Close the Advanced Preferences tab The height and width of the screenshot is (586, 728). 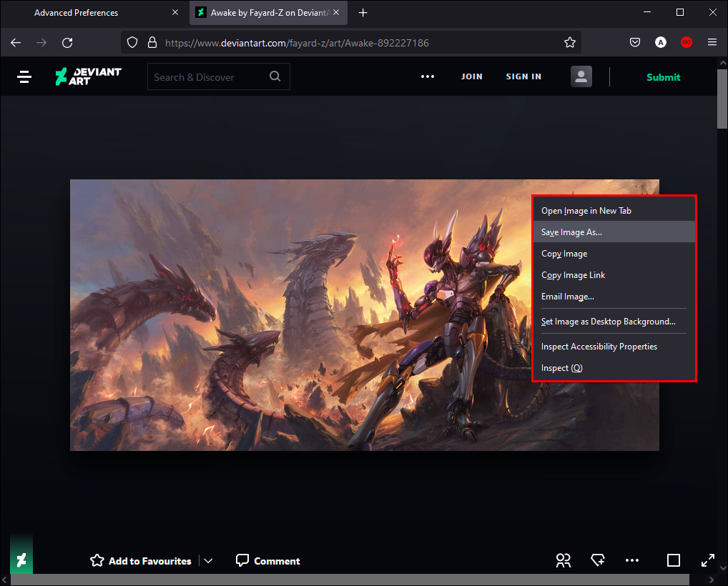click(x=175, y=13)
